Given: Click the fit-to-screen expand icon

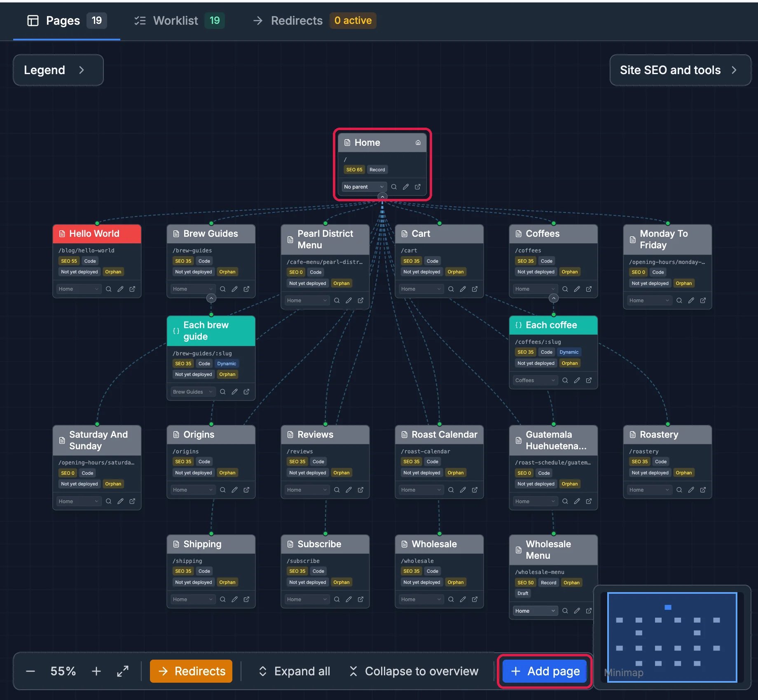Looking at the screenshot, I should tap(123, 671).
